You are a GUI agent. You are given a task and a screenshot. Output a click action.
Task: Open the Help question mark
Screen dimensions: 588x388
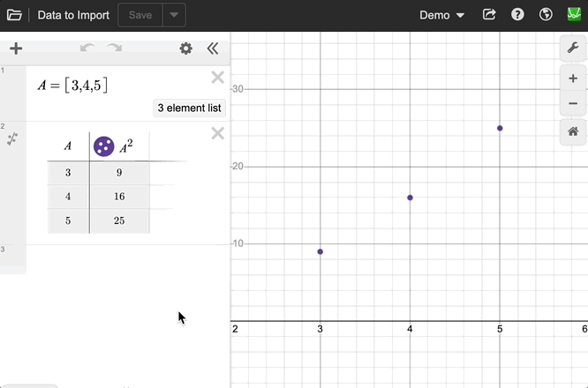point(517,15)
